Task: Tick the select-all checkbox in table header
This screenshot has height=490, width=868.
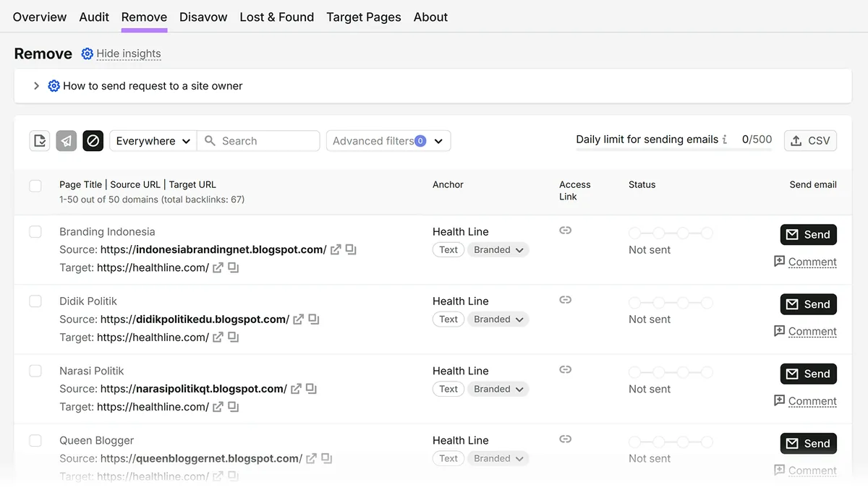Action: pyautogui.click(x=35, y=186)
